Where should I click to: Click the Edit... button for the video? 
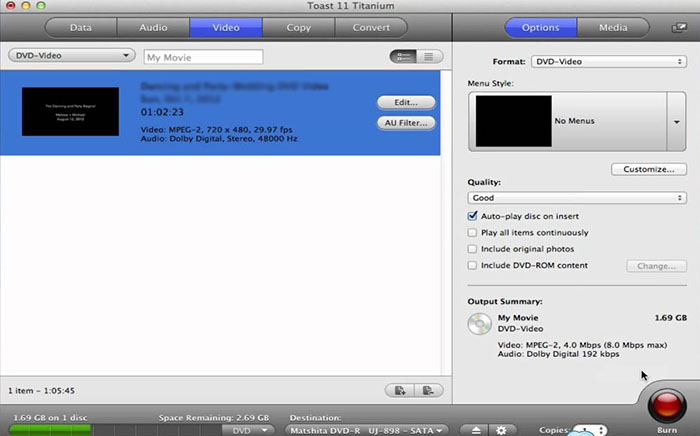click(406, 102)
